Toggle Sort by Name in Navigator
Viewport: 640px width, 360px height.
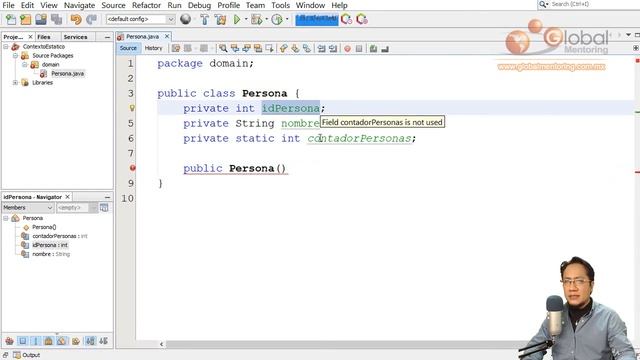[x=90, y=341]
